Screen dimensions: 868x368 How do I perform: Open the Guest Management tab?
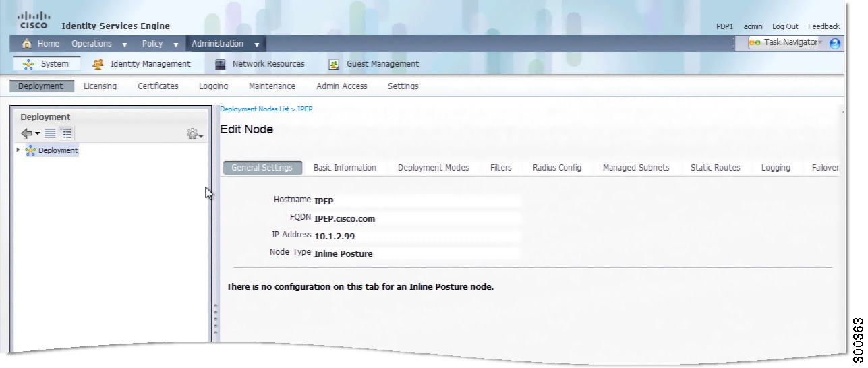[383, 64]
